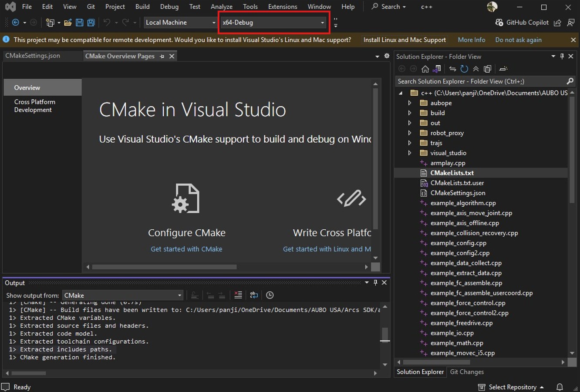Click the Redo arrow icon
Image resolution: width=580 pixels, height=392 pixels.
tap(125, 23)
